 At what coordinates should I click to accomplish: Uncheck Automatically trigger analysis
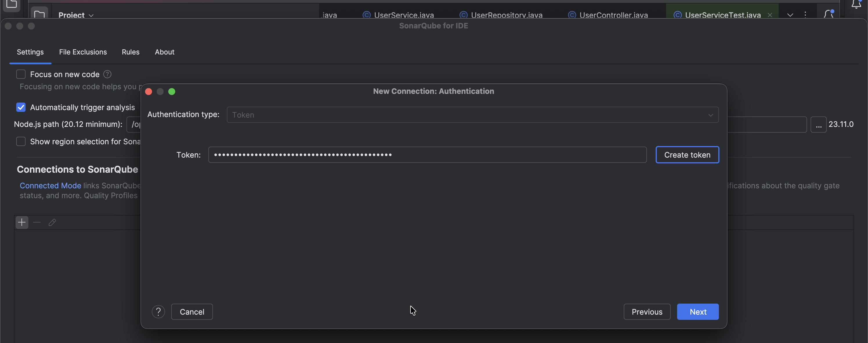click(x=21, y=107)
